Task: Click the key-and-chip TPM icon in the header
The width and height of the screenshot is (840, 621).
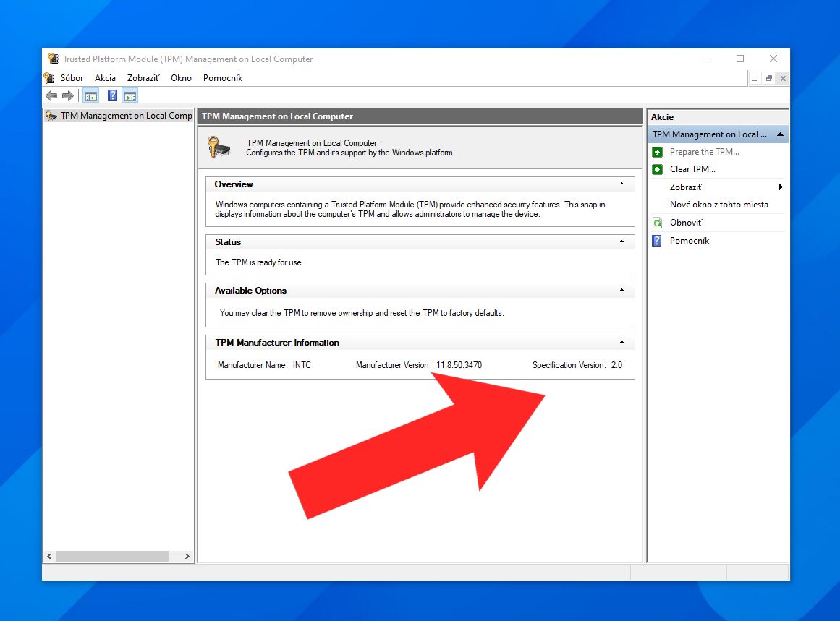Action: pyautogui.click(x=219, y=147)
